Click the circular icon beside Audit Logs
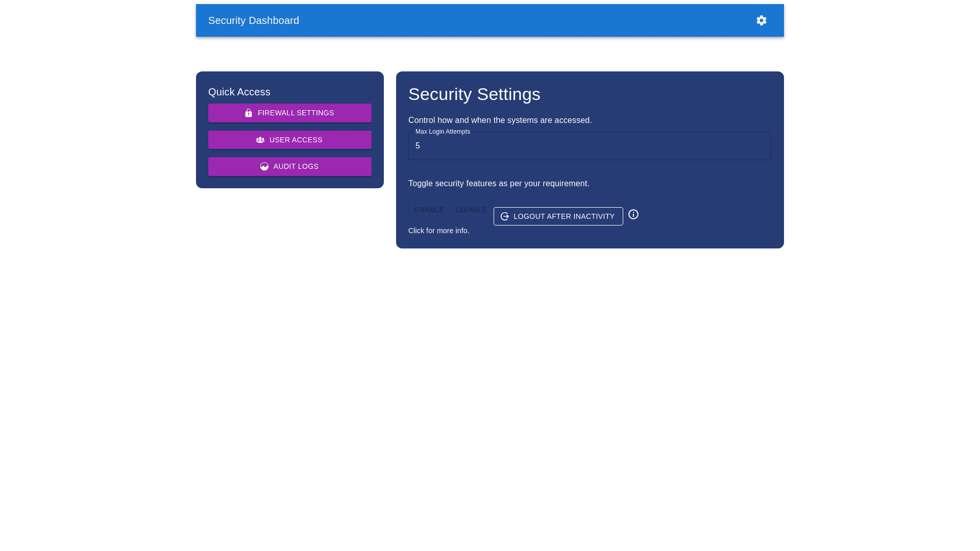 264,166
